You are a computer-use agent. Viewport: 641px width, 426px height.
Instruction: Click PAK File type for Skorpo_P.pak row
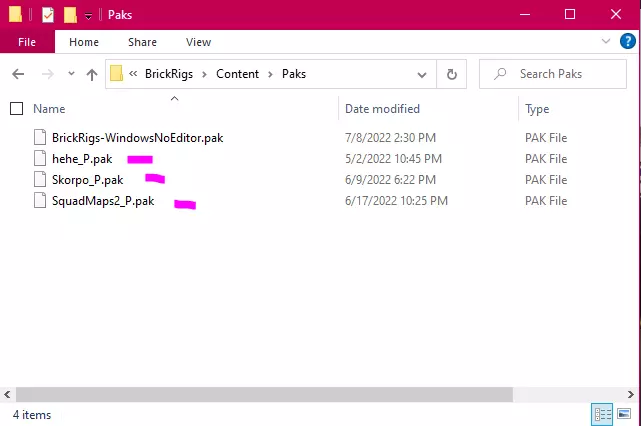click(546, 180)
